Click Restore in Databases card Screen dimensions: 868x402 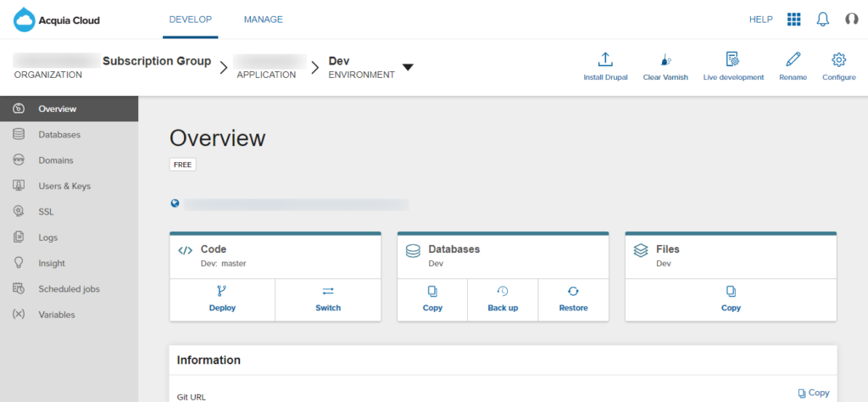click(x=573, y=299)
